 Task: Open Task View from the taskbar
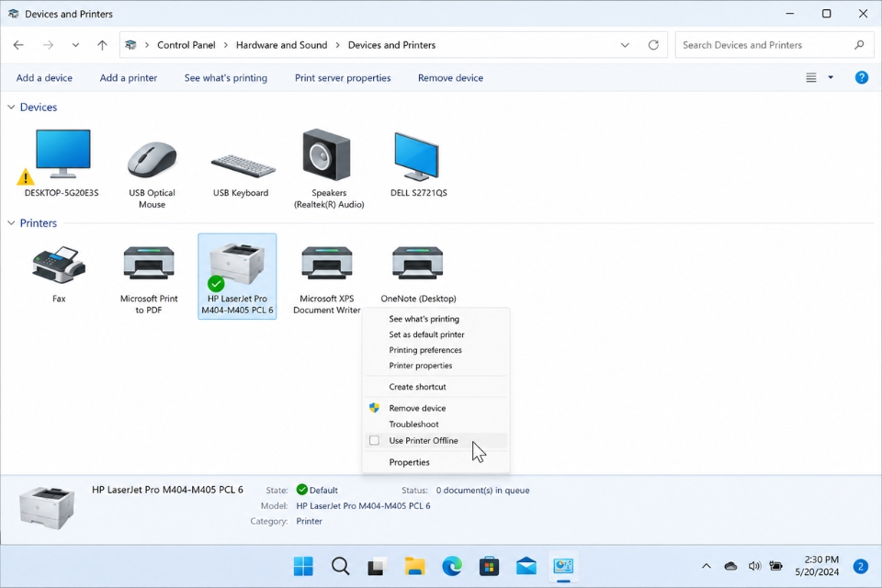click(x=377, y=566)
